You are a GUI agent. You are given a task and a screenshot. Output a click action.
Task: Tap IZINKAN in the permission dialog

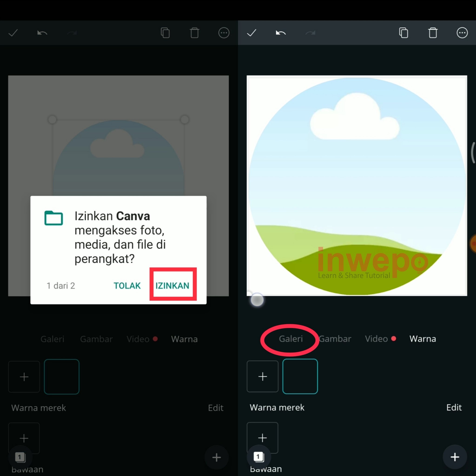pyautogui.click(x=172, y=285)
